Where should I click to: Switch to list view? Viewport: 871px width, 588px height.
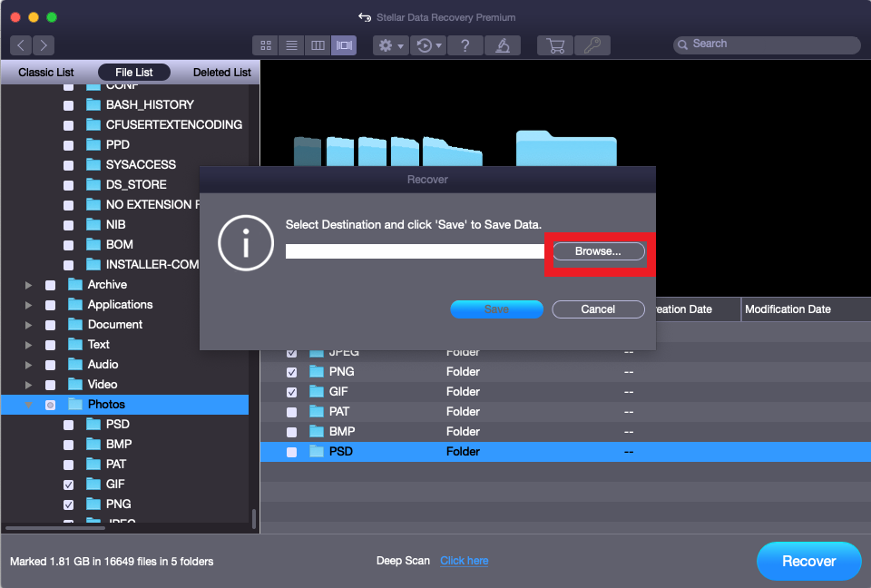pos(291,45)
